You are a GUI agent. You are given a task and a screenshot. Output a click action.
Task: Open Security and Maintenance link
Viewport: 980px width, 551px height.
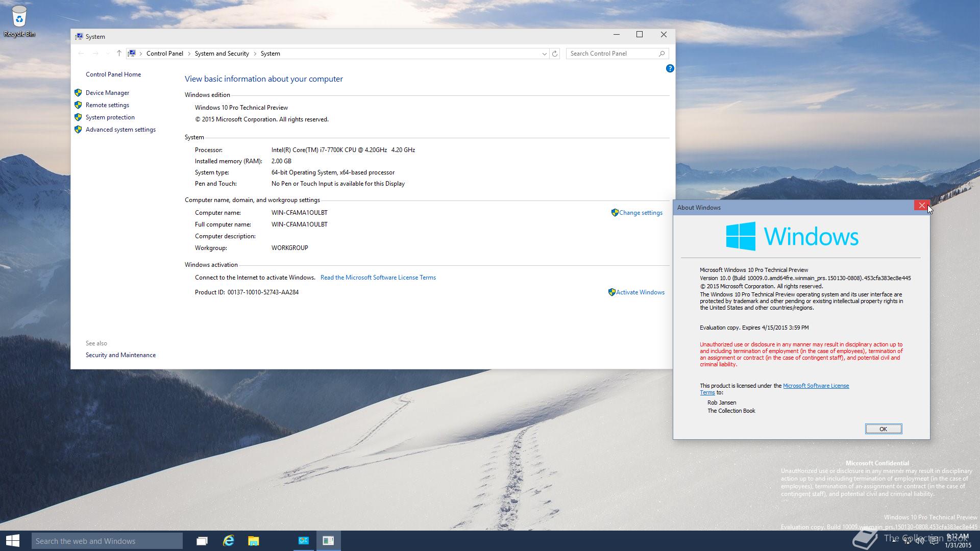click(120, 355)
